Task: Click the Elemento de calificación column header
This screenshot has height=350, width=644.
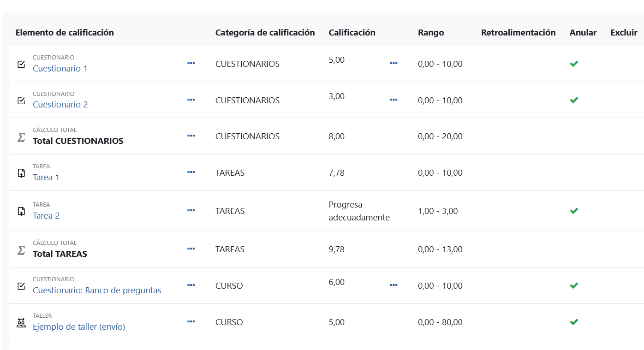Action: pyautogui.click(x=65, y=32)
